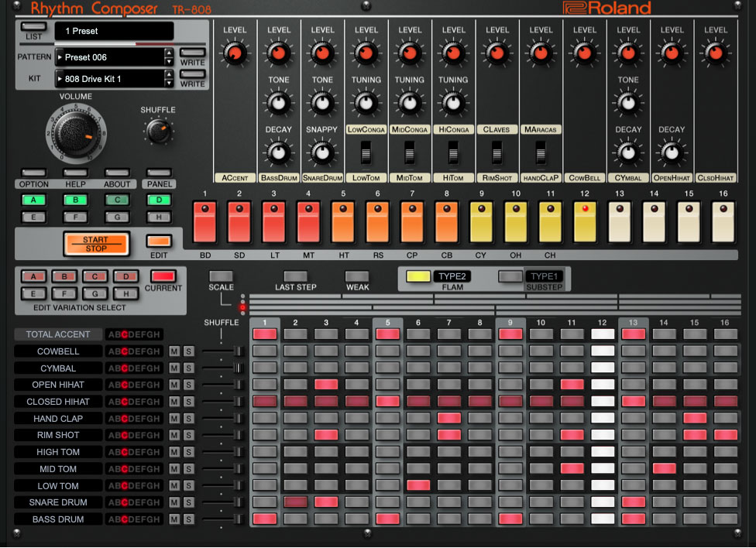Click the kit down arrow stepper
756x548 pixels.
[169, 83]
